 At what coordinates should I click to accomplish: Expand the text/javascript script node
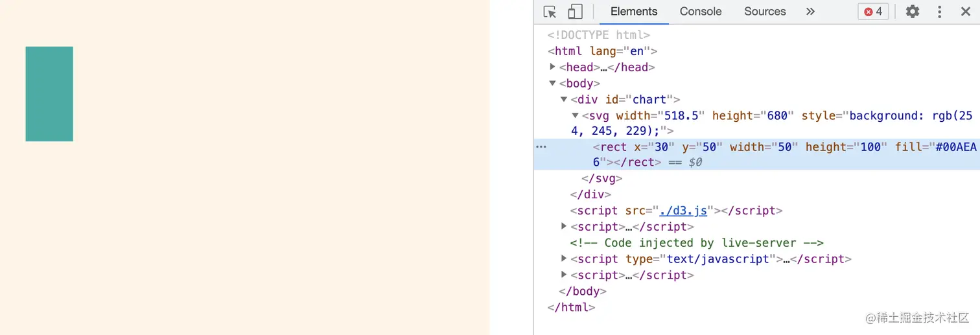(x=564, y=259)
